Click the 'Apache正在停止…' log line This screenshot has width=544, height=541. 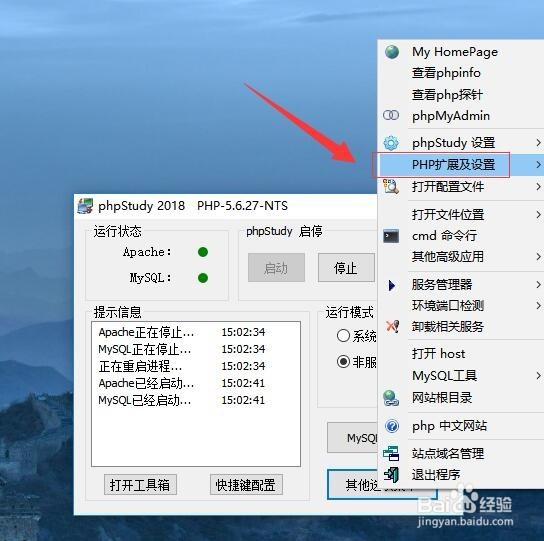182,332
